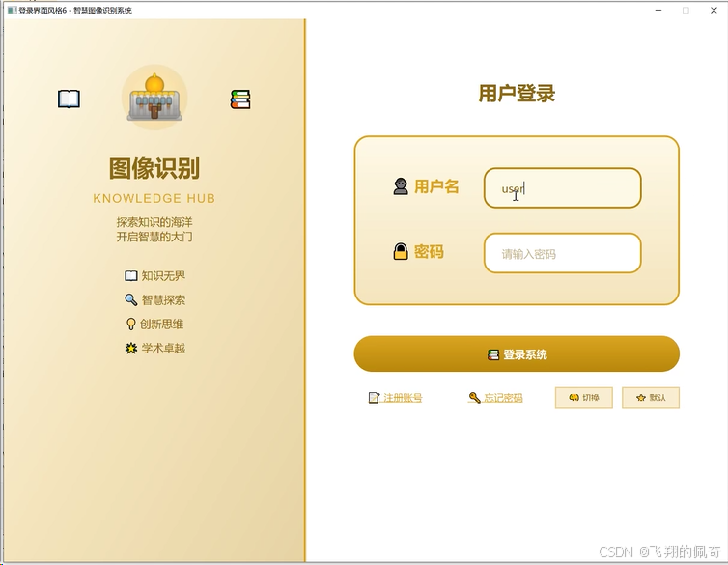Image resolution: width=728 pixels, height=565 pixels.
Task: Click the 图像识别 title text
Action: (154, 168)
